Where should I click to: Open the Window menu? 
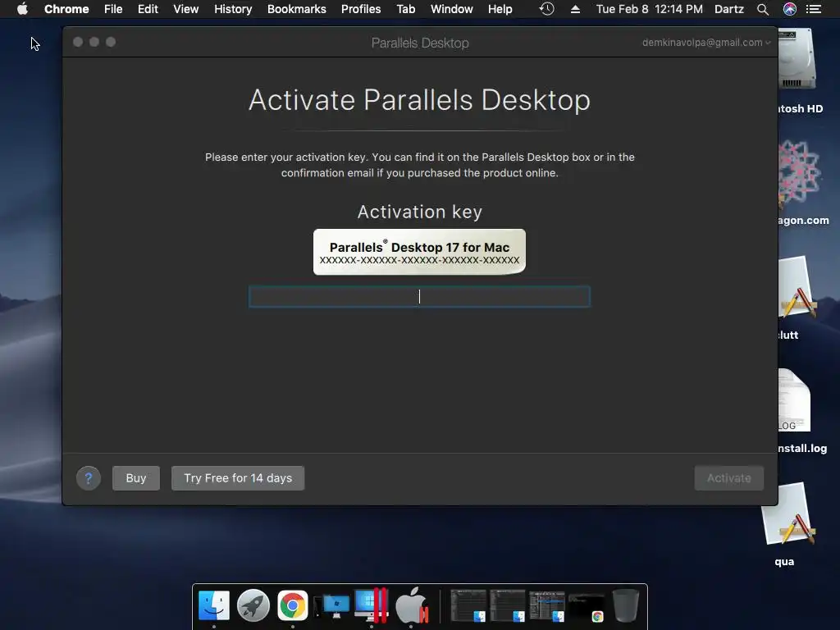coord(452,9)
